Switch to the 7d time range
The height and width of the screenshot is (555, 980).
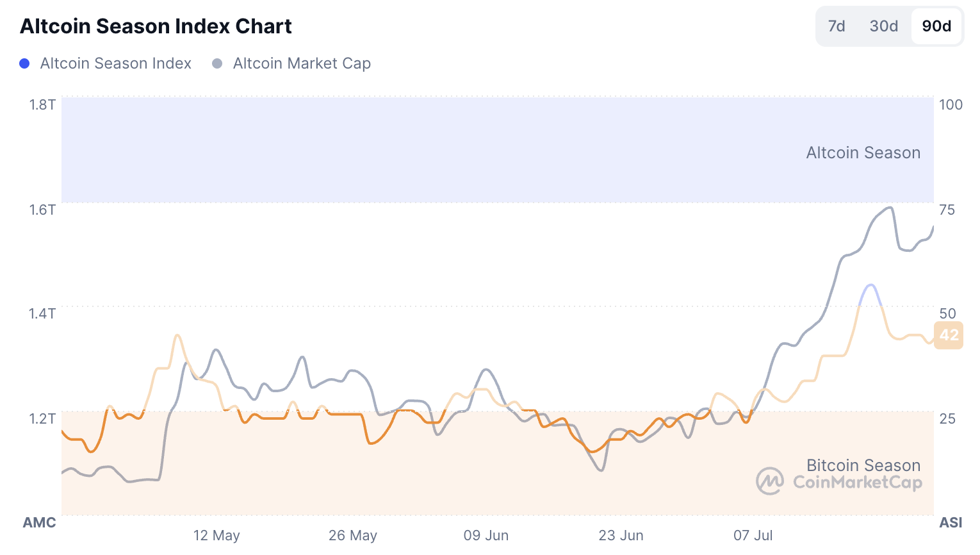tap(836, 26)
